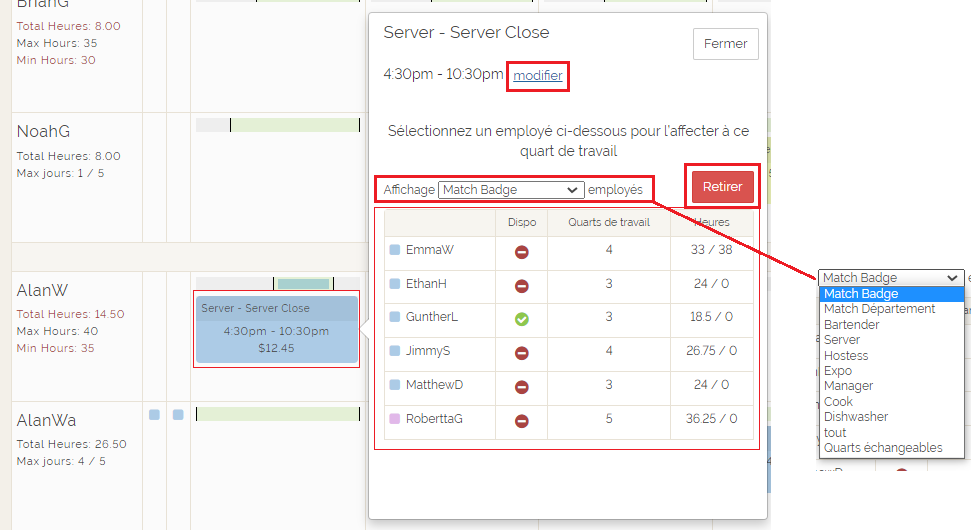Click the red Retirer button
Viewport: 971px width, 530px height.
(x=722, y=187)
